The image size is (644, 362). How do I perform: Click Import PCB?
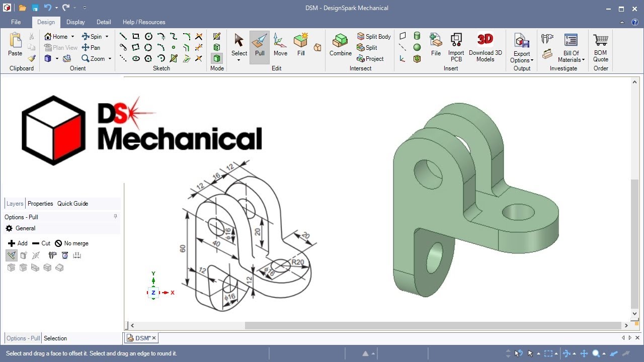click(x=456, y=47)
